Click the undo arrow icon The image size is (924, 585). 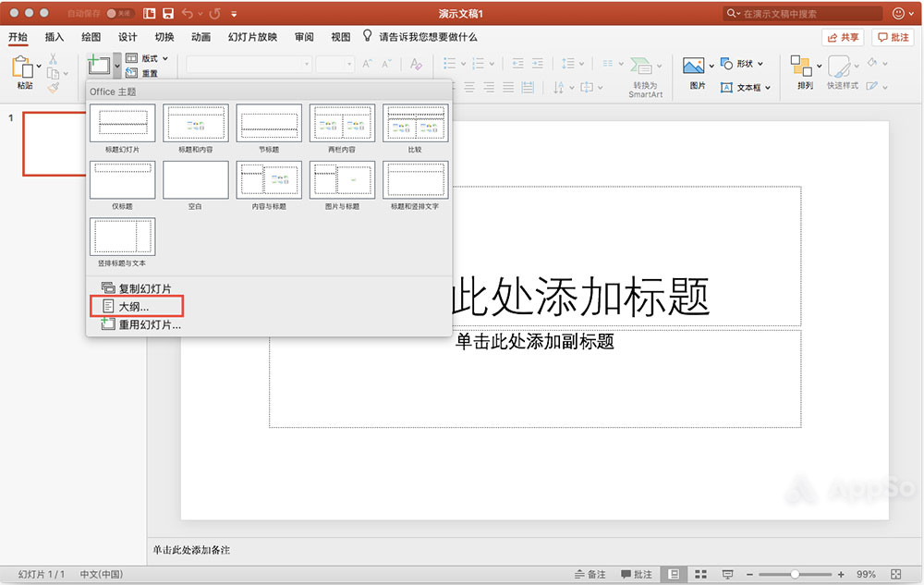coord(188,13)
